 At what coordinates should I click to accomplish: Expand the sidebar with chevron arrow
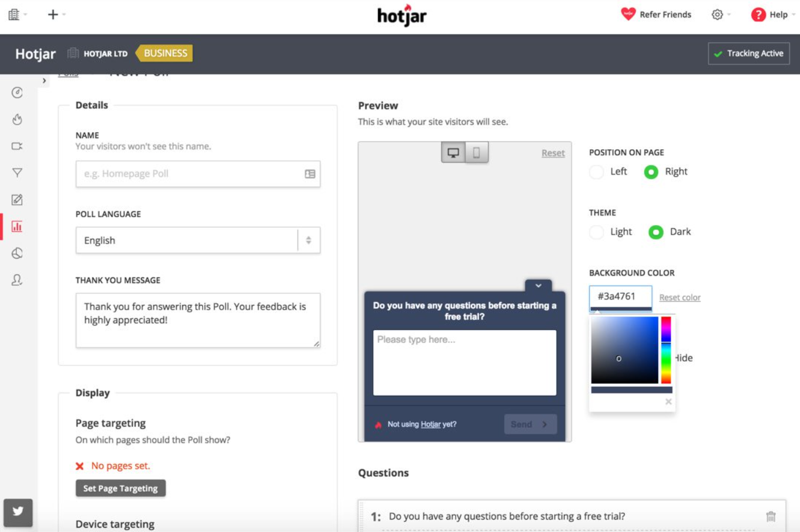[x=44, y=81]
